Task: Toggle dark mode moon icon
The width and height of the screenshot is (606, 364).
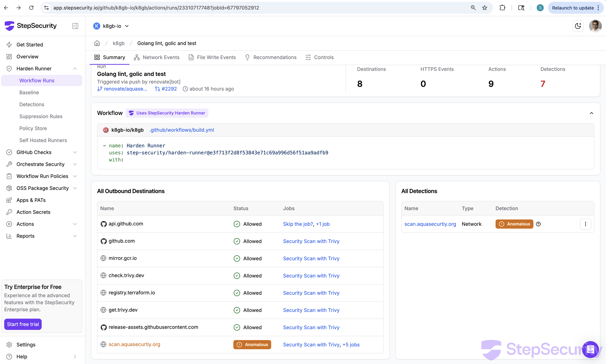Action: 578,26
